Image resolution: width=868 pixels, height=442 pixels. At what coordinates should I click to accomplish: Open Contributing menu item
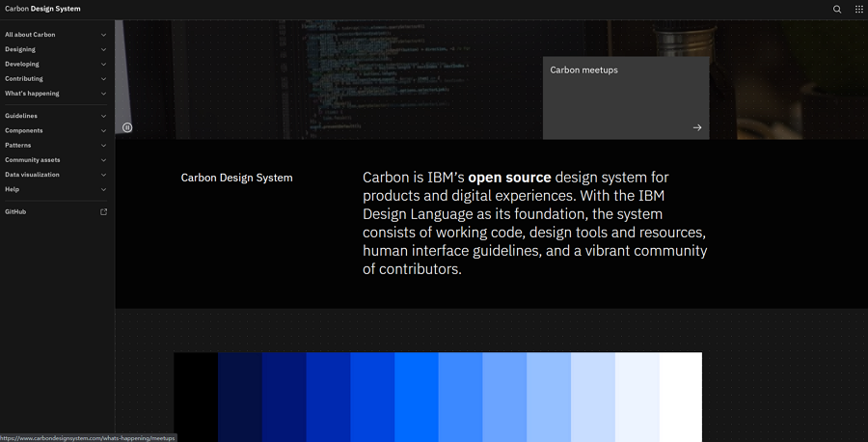56,78
